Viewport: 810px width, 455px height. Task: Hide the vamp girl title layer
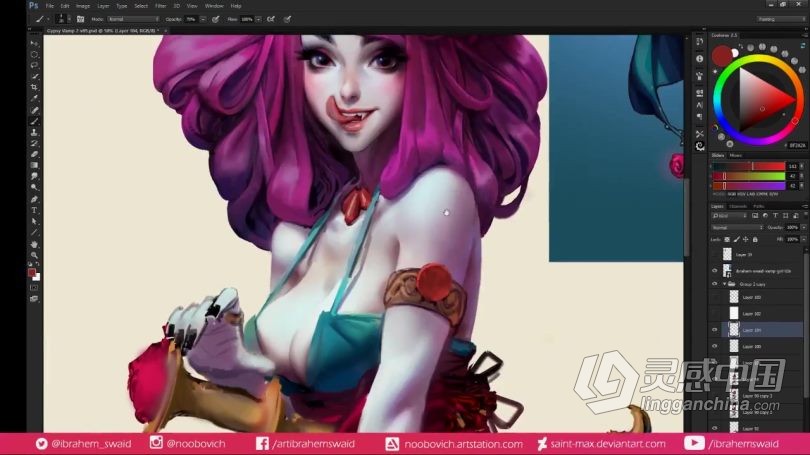pyautogui.click(x=714, y=270)
